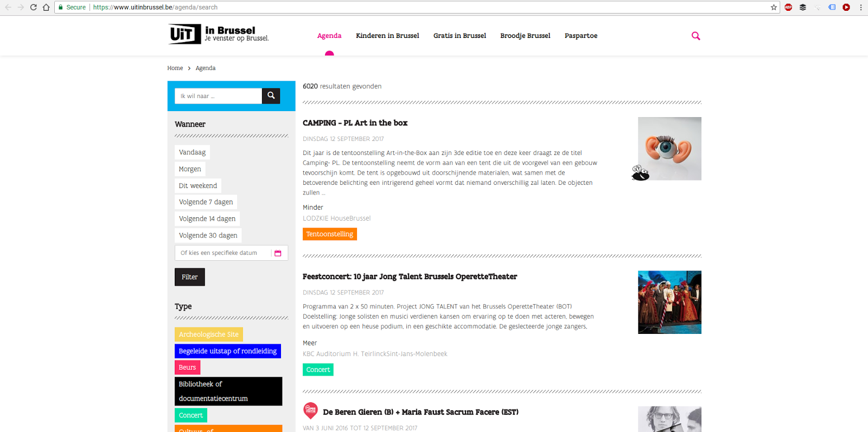Select Bibliotheek of documentatiecentrum type
Screen dimensions: 868x432
pyautogui.click(x=228, y=391)
